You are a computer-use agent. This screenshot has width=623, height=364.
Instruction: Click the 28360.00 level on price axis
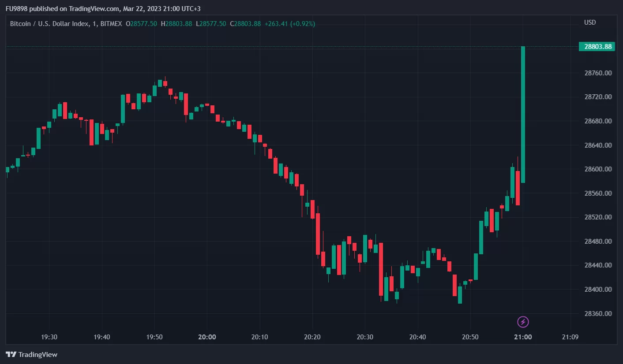click(598, 314)
